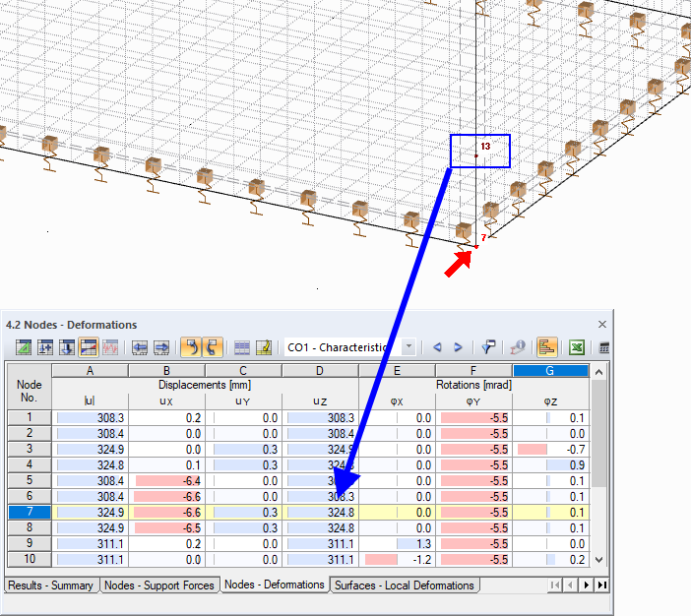This screenshot has height=616, width=691.
Task: Click node label 13 in the model view
Action: pos(485,147)
